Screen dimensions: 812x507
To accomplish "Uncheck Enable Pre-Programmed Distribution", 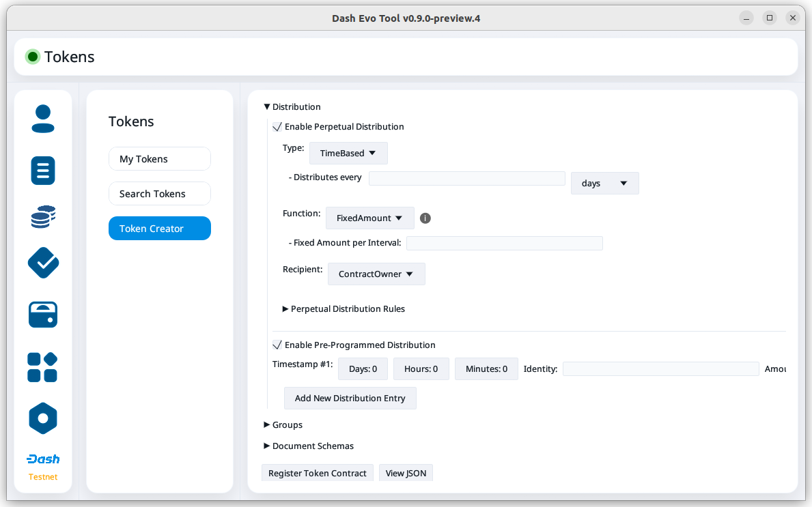I will coord(277,345).
